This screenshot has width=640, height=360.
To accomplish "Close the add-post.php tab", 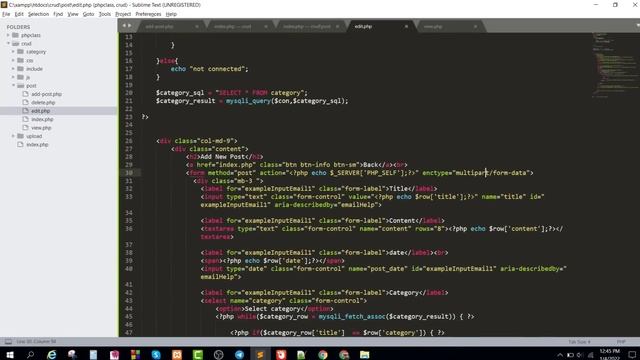I will click(197, 27).
